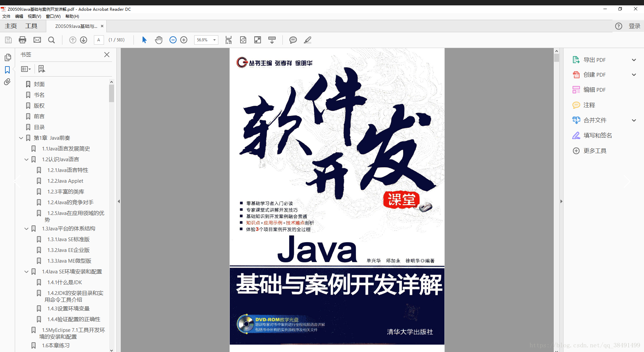Jump to the 封面 bookmark
Viewport: 644px width, 352px height.
[x=39, y=84]
